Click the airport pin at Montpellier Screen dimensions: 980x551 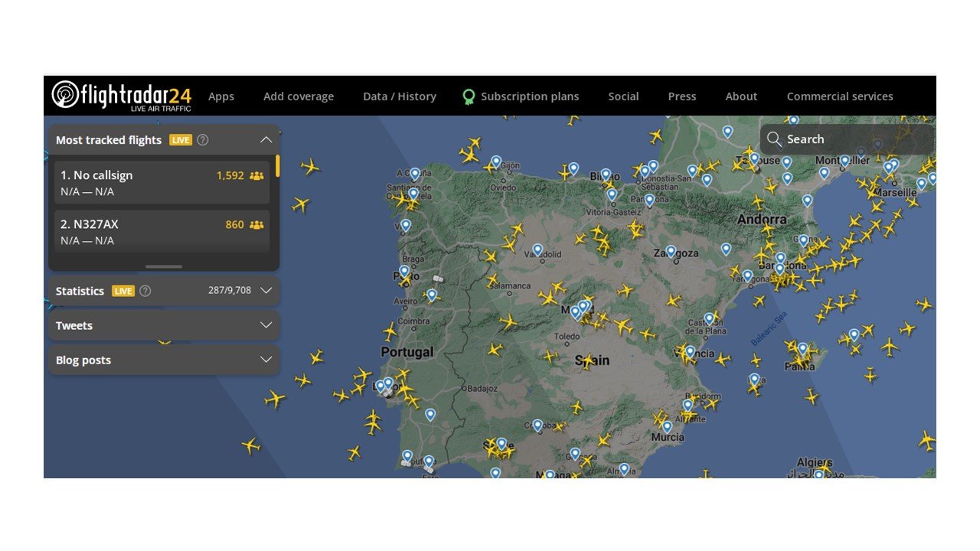coord(844,161)
